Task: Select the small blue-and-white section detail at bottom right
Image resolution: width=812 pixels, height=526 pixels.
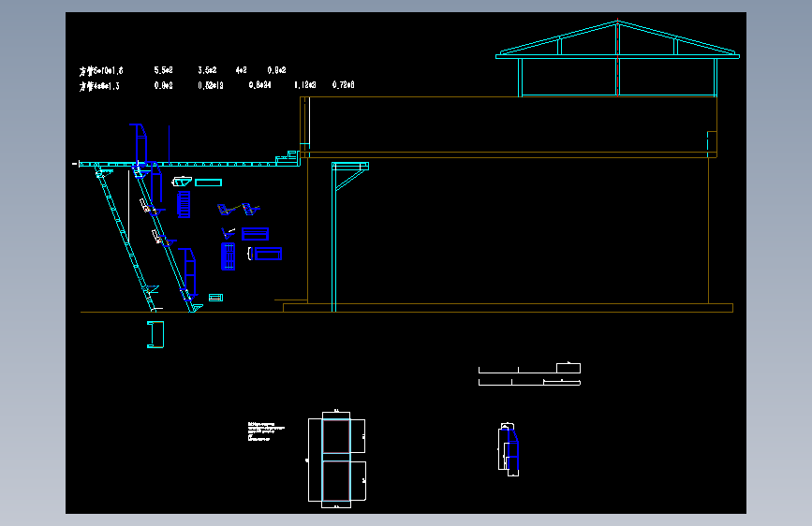Action: click(509, 449)
